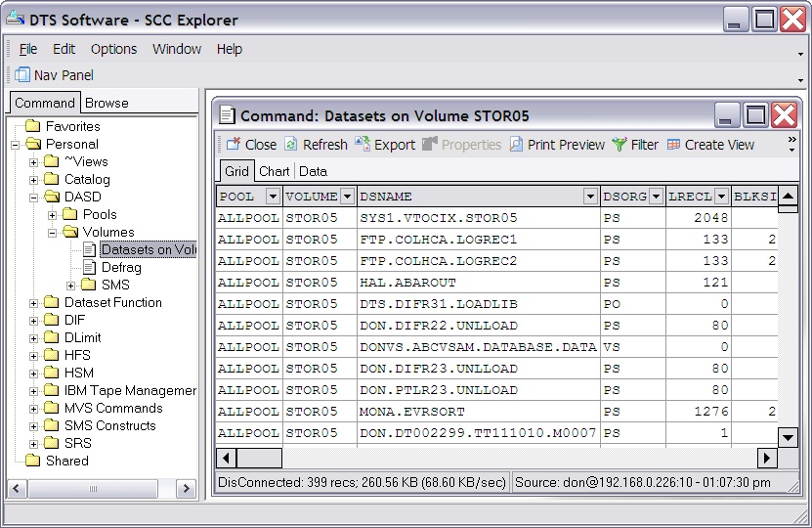Open the Options menu

point(113,49)
